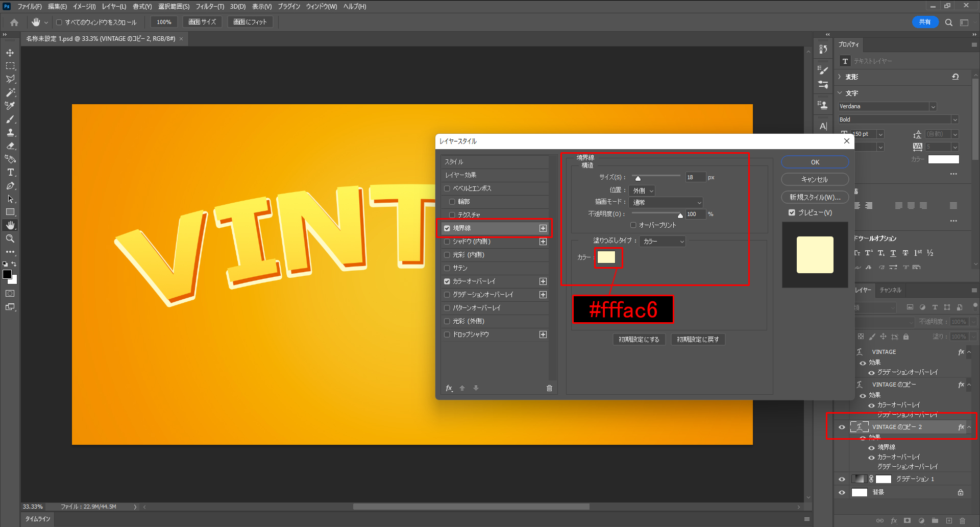Image resolution: width=980 pixels, height=527 pixels.
Task: Enable the ドロップシャドウ checkbox
Action: point(447,334)
